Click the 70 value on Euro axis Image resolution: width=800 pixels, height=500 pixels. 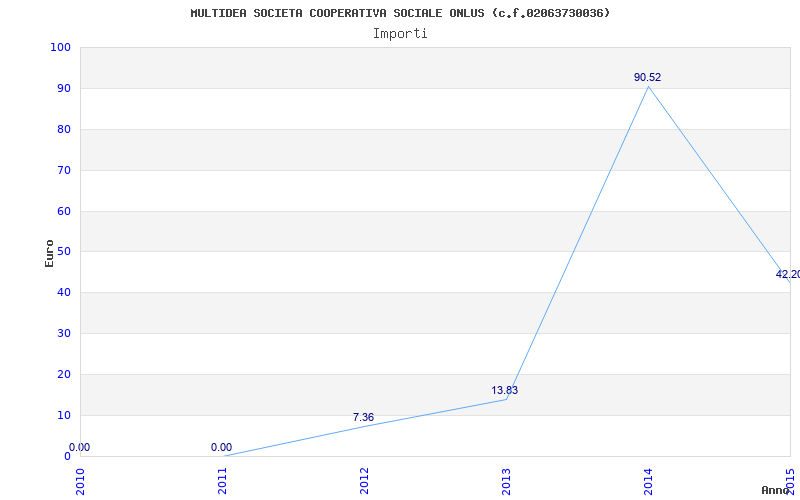point(64,170)
